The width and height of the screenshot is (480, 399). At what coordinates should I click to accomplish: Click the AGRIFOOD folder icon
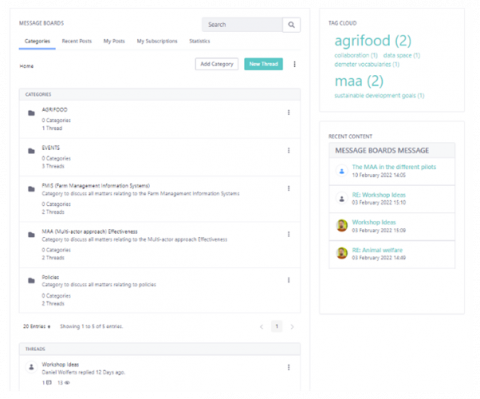(31, 113)
